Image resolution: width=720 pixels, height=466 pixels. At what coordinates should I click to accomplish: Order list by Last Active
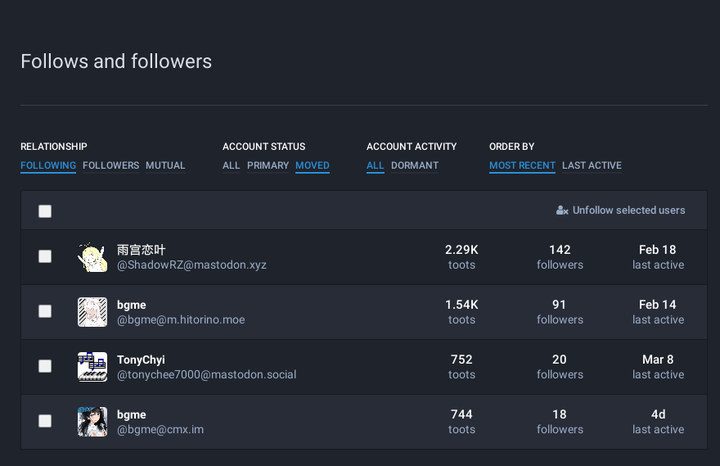point(591,166)
